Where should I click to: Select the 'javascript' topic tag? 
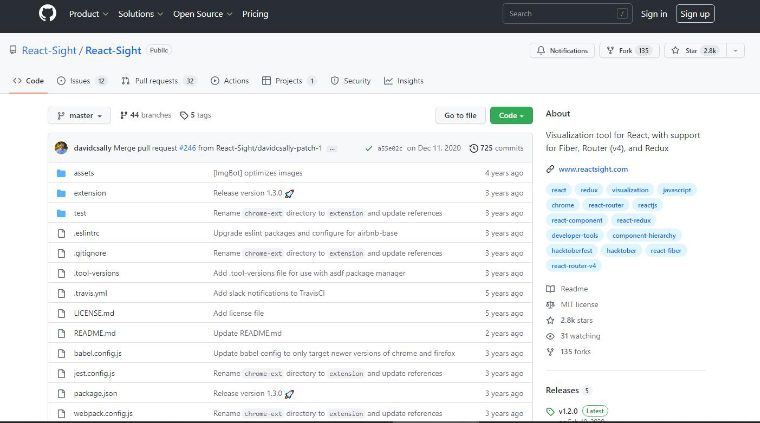point(677,190)
